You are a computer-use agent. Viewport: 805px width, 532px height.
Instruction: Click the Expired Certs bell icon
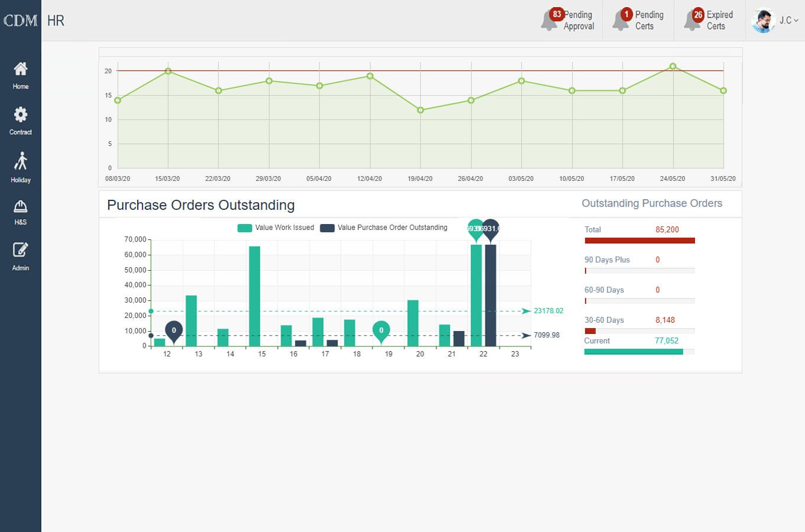pyautogui.click(x=692, y=21)
